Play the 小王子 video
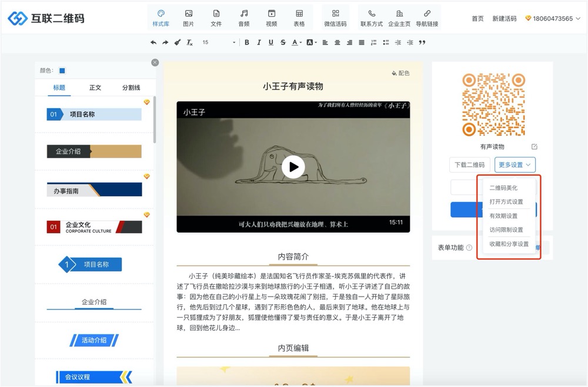Image resolution: width=588 pixels, height=387 pixels. click(x=293, y=167)
